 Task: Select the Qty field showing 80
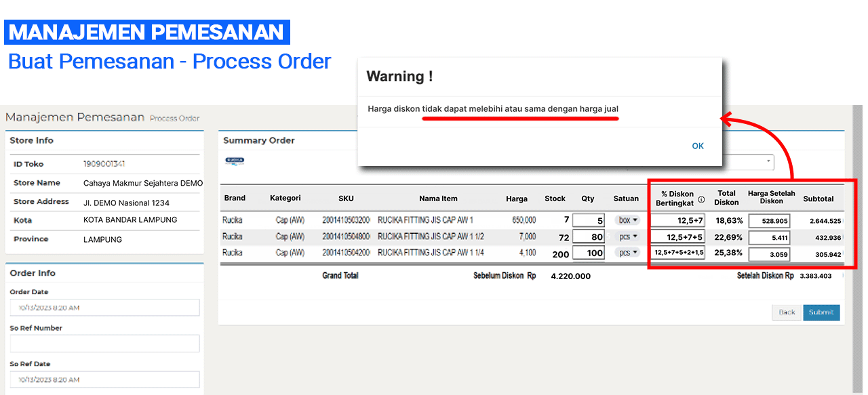tap(588, 237)
